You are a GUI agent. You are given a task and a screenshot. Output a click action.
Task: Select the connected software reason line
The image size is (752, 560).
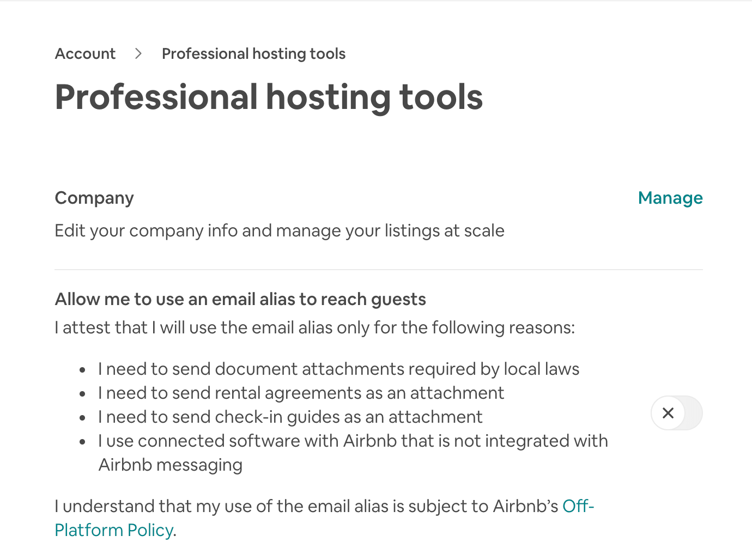(x=353, y=453)
